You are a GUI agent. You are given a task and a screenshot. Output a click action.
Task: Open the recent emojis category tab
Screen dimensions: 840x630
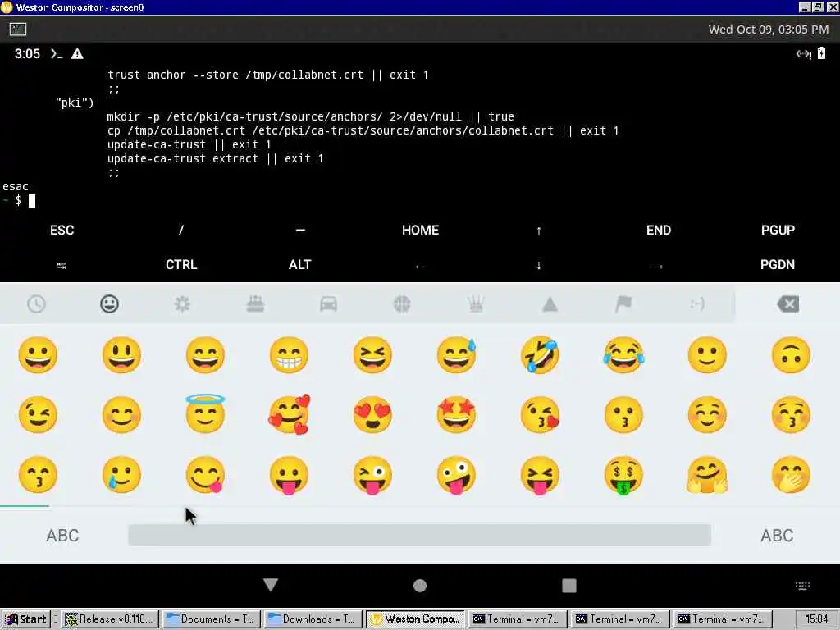pyautogui.click(x=36, y=304)
